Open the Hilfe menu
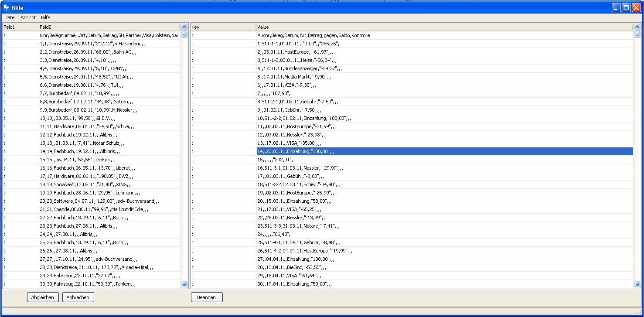This screenshot has height=317, width=644. click(45, 17)
